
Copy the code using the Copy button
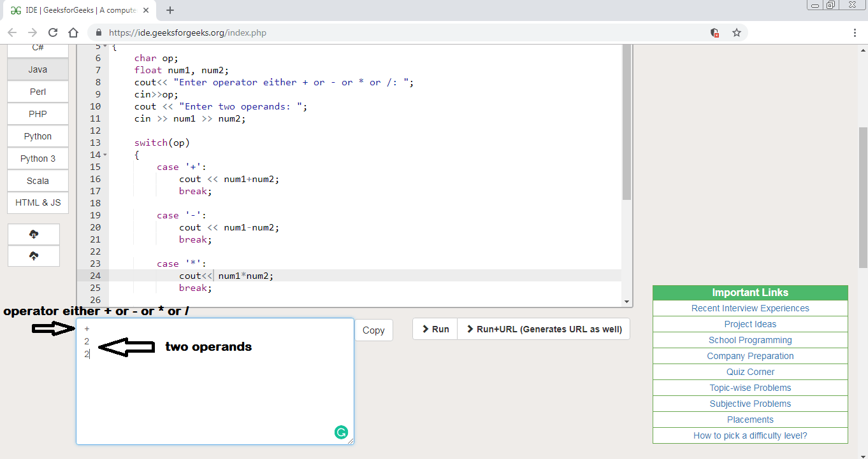pyautogui.click(x=373, y=330)
